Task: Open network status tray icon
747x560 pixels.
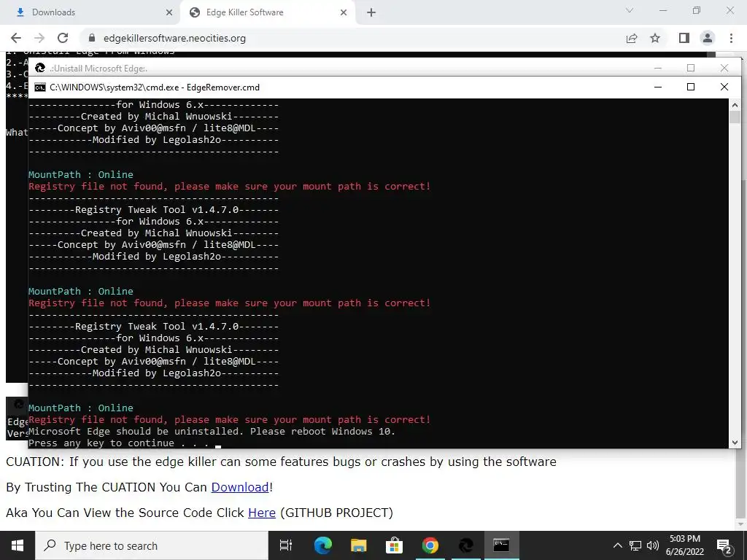Action: click(635, 545)
